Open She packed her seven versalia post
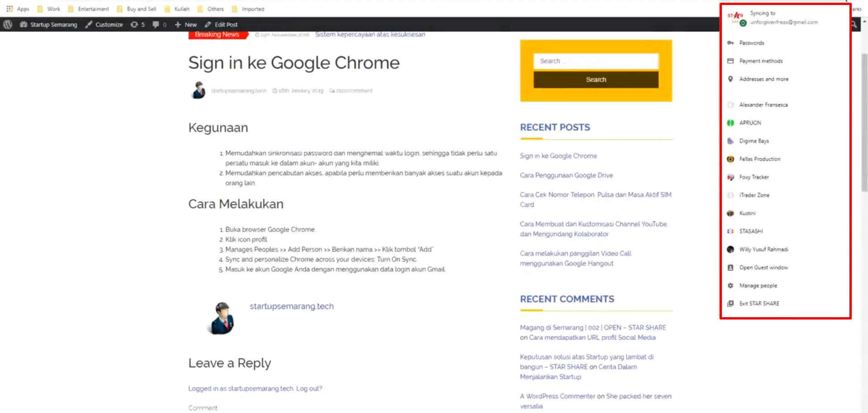The image size is (868, 413). 596,401
